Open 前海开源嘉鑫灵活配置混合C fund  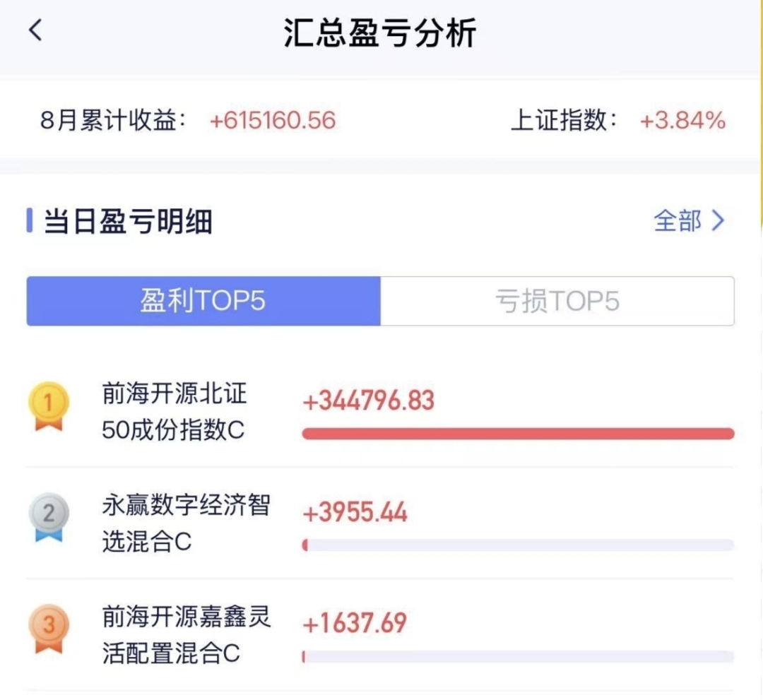186,635
